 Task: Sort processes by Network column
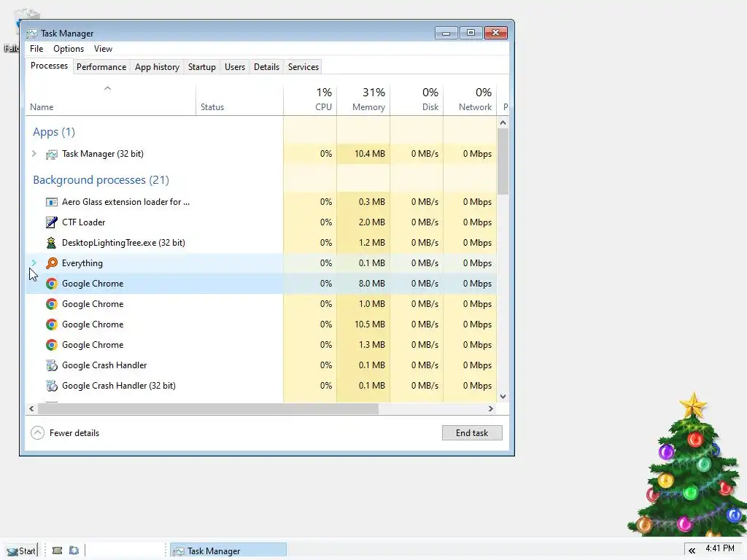[471, 100]
